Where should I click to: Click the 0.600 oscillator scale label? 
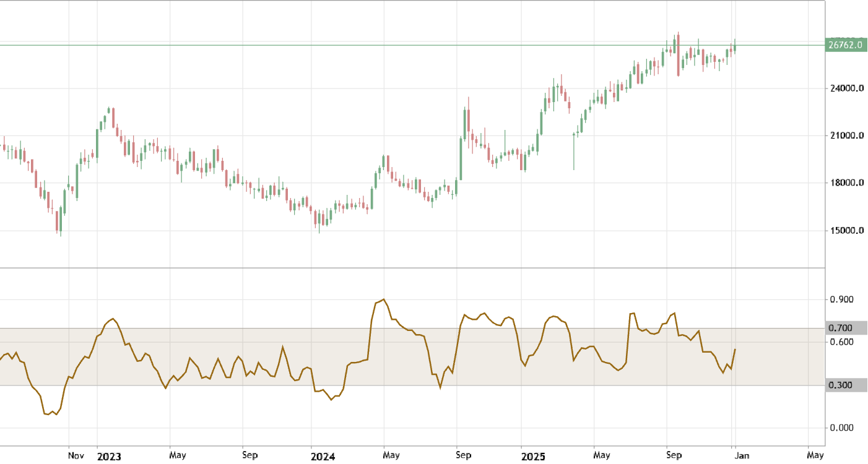(841, 342)
